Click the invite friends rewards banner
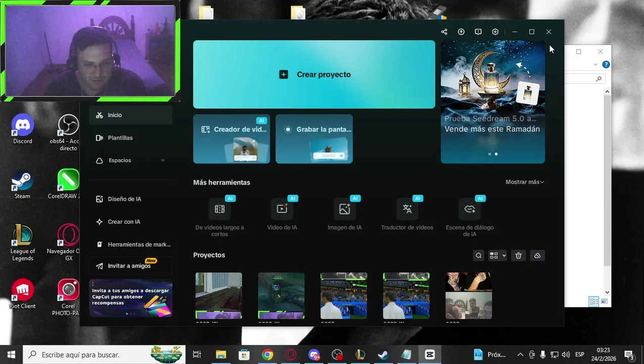 click(131, 298)
